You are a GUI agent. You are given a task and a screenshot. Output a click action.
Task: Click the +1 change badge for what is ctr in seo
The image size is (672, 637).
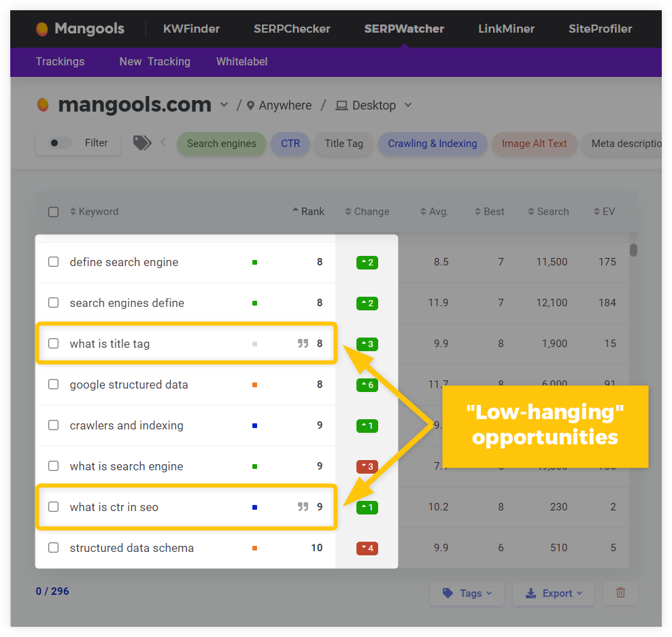coord(367,508)
